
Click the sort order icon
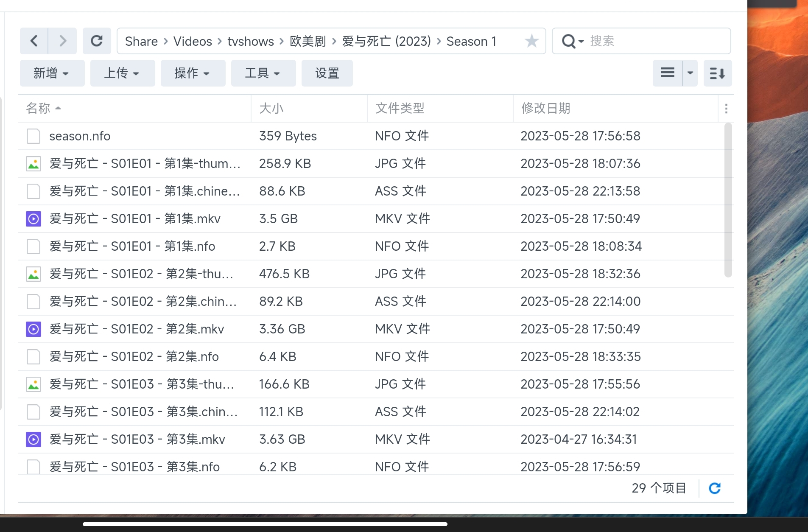click(x=718, y=73)
